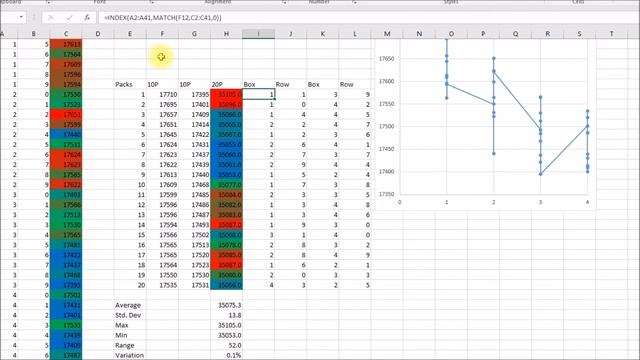
Task: Select the 17414 cell in column G
Action: (x=194, y=124)
